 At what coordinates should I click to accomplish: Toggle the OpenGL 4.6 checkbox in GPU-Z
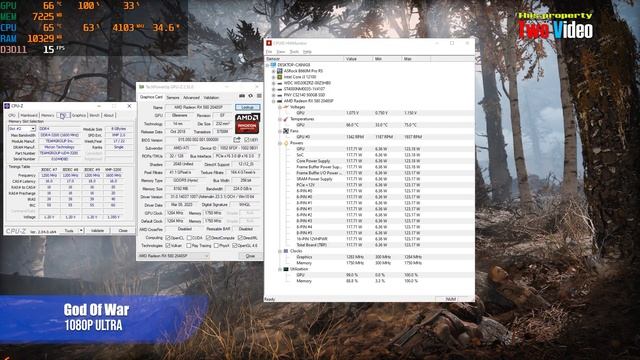235,246
